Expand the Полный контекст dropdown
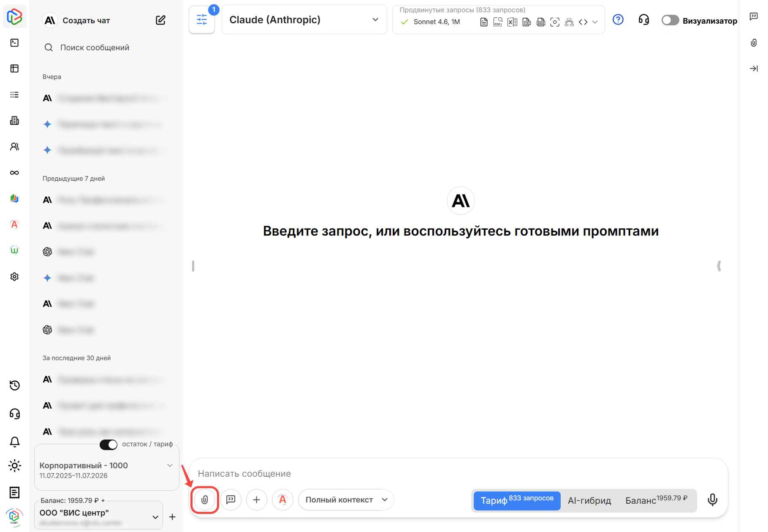This screenshot has width=768, height=532. coord(345,499)
